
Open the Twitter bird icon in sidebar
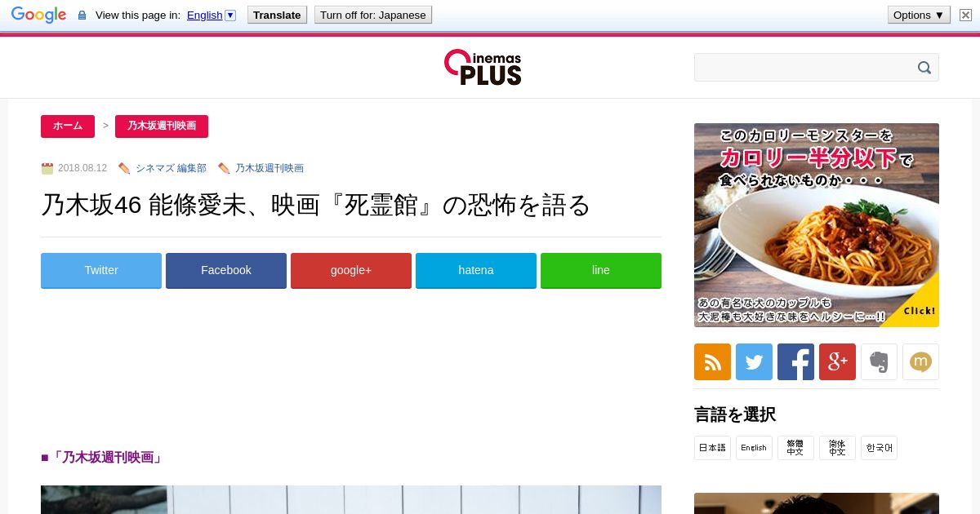coord(754,361)
